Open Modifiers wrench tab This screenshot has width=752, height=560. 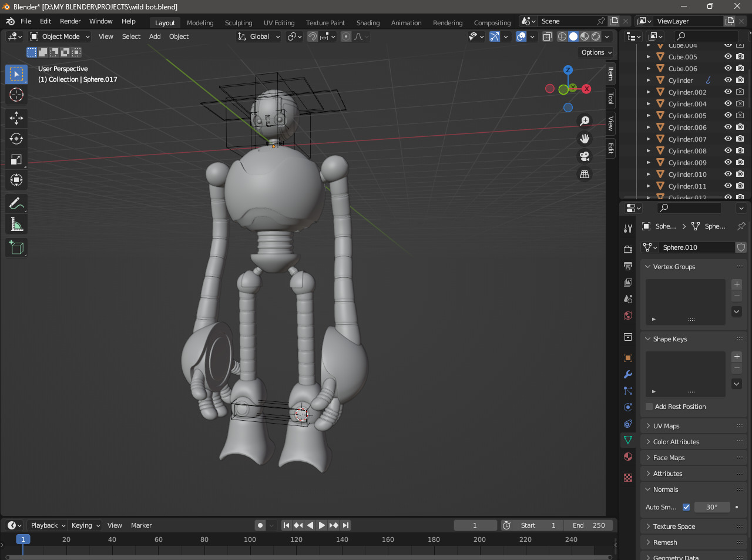point(628,374)
